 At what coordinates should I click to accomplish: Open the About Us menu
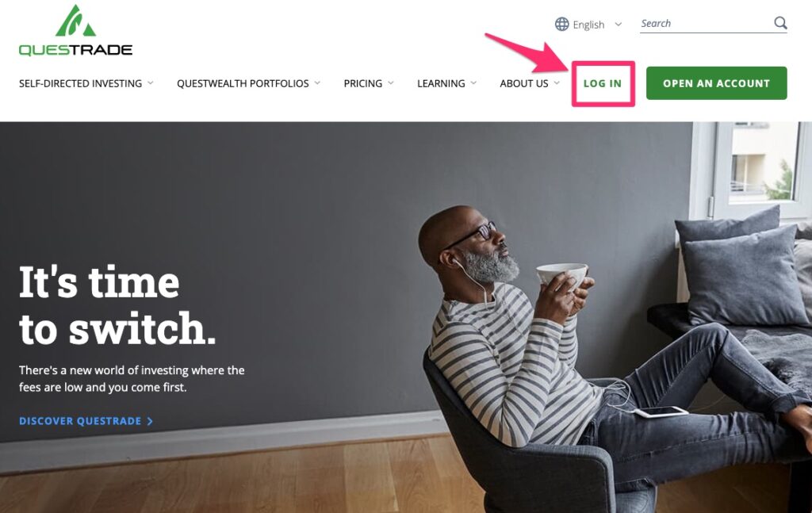524,83
